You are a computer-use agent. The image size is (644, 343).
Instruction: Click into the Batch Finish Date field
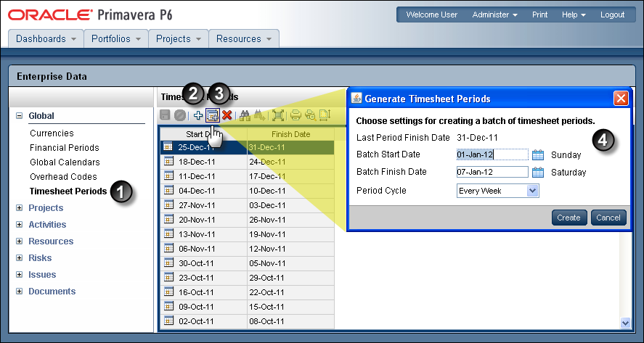click(x=492, y=172)
